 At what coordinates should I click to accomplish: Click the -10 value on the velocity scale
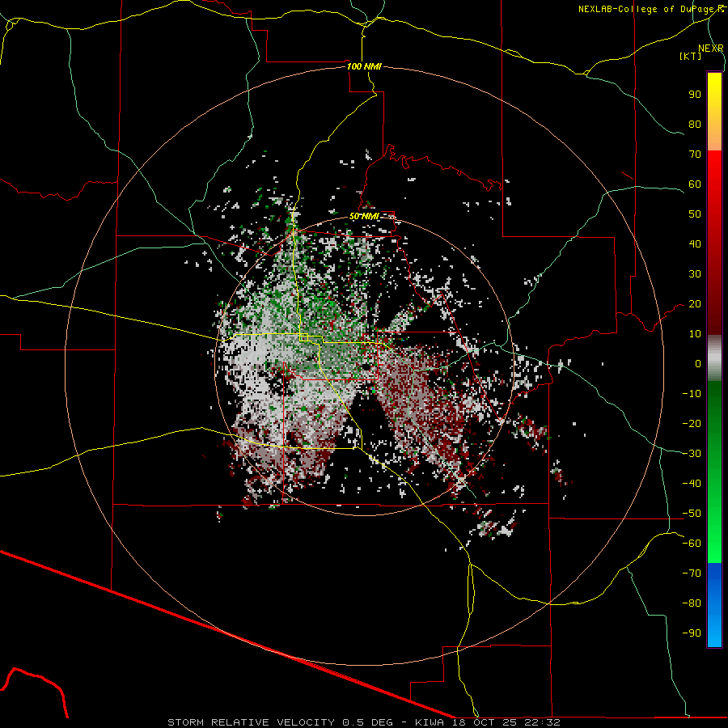(x=692, y=394)
